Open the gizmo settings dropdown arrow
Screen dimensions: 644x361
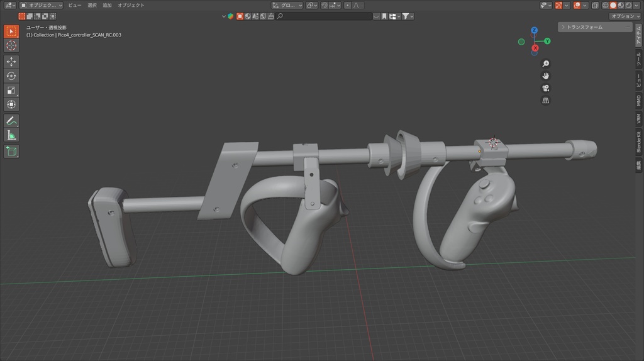pos(567,5)
